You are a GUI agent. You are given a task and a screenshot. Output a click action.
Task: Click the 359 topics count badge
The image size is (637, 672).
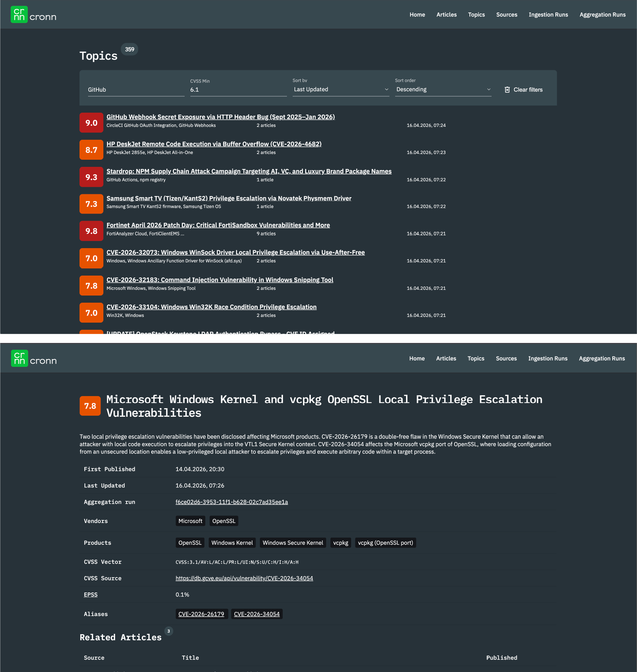(129, 49)
